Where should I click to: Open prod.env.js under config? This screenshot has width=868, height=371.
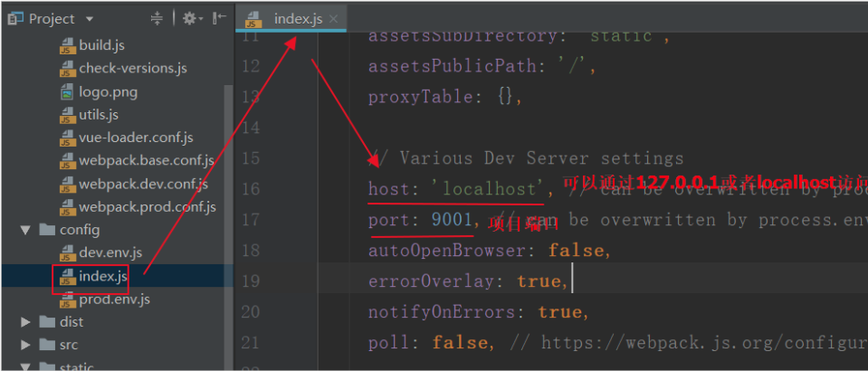pos(114,299)
